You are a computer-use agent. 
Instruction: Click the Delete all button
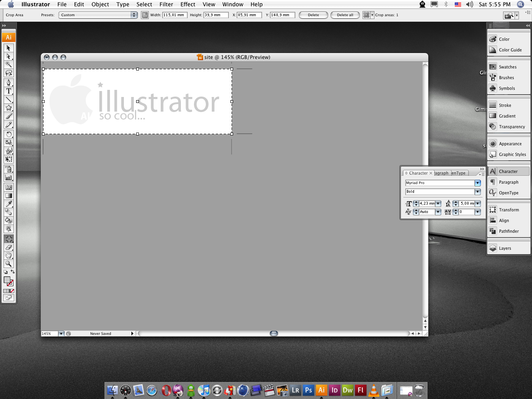345,15
